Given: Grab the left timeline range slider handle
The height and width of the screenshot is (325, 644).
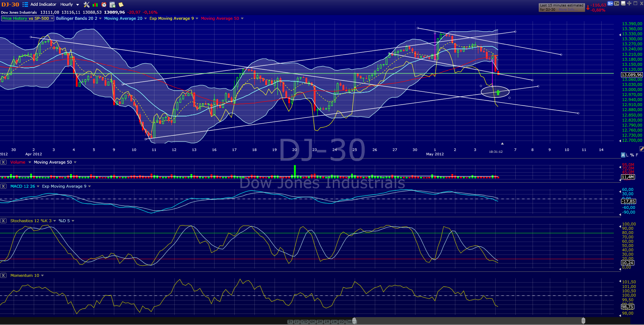Looking at the screenshot, I should click(354, 321).
